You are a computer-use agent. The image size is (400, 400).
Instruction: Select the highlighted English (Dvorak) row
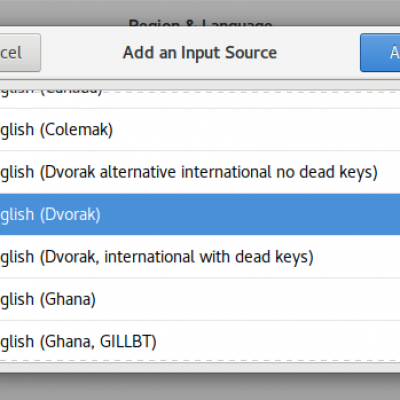(200, 214)
